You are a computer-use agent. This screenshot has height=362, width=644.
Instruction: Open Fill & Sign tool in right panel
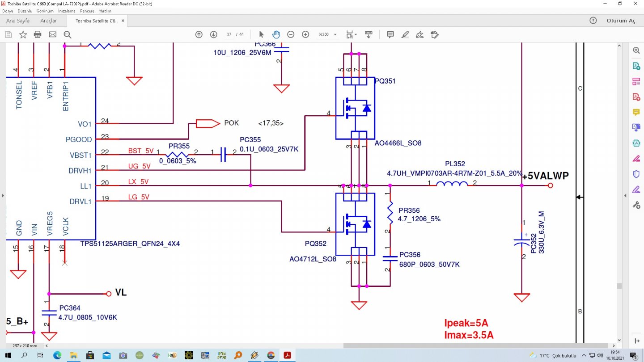pyautogui.click(x=636, y=189)
